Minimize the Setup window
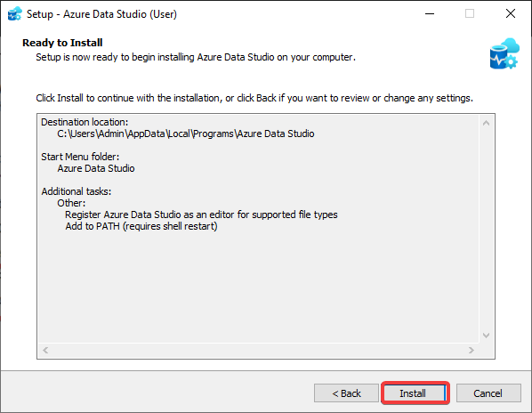Viewport: 532px width, 413px height. point(430,14)
